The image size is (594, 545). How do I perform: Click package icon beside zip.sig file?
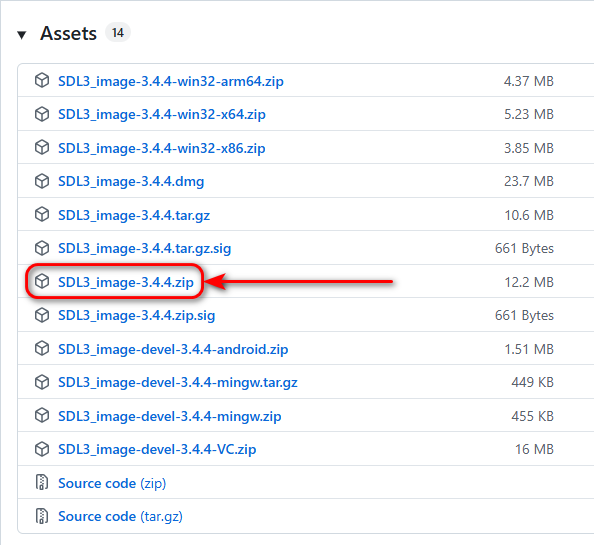tap(42, 315)
